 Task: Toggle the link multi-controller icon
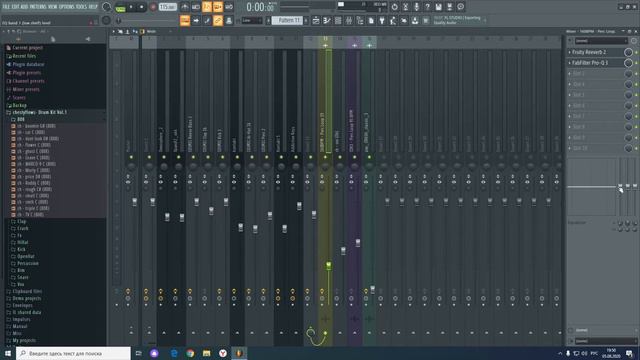point(218,20)
